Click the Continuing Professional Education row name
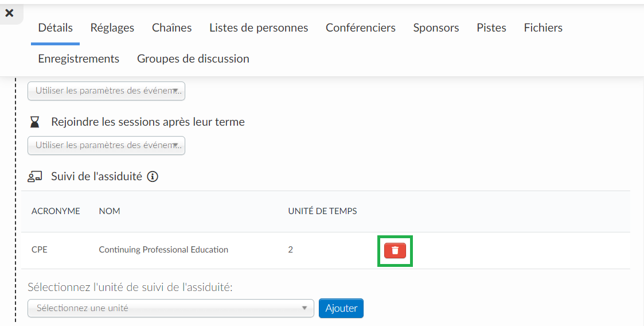The height and width of the screenshot is (326, 644). click(163, 250)
